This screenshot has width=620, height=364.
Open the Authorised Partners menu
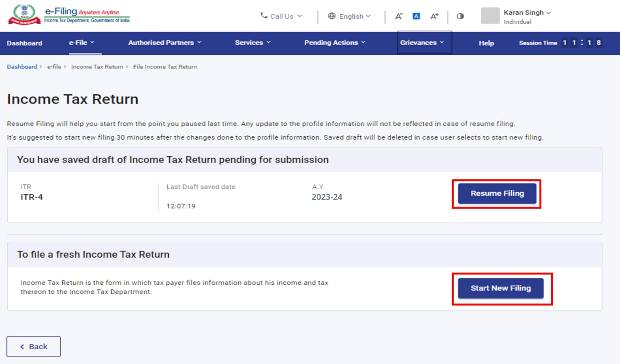164,43
